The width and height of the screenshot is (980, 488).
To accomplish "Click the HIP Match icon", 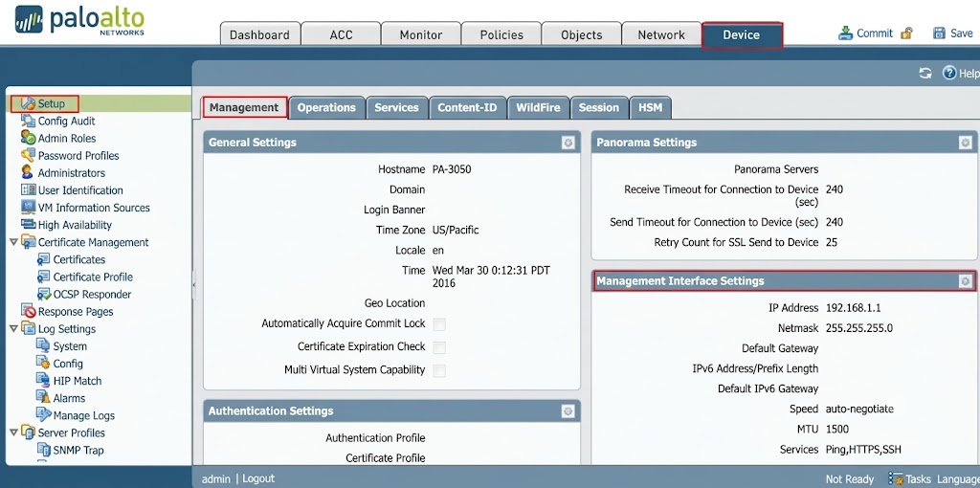I will pos(43,381).
